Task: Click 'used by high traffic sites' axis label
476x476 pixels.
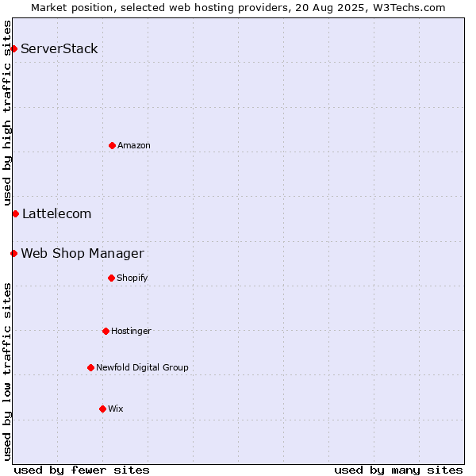Action: [x=6, y=113]
